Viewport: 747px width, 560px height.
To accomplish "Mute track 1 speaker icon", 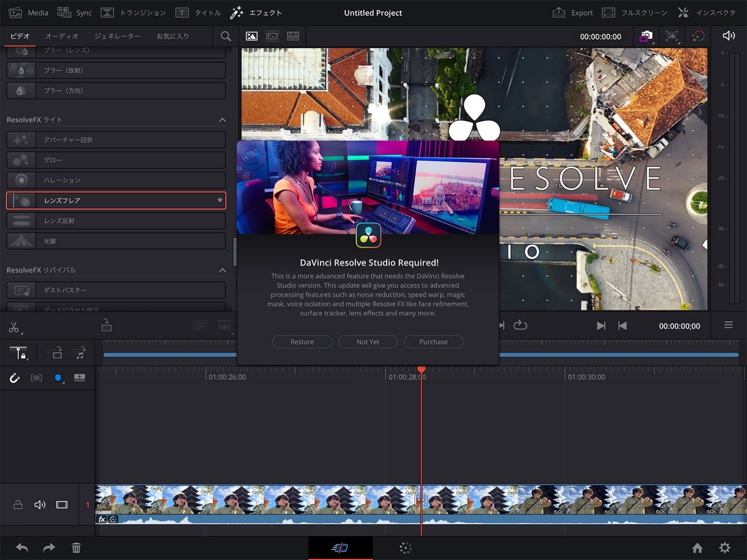I will [40, 504].
